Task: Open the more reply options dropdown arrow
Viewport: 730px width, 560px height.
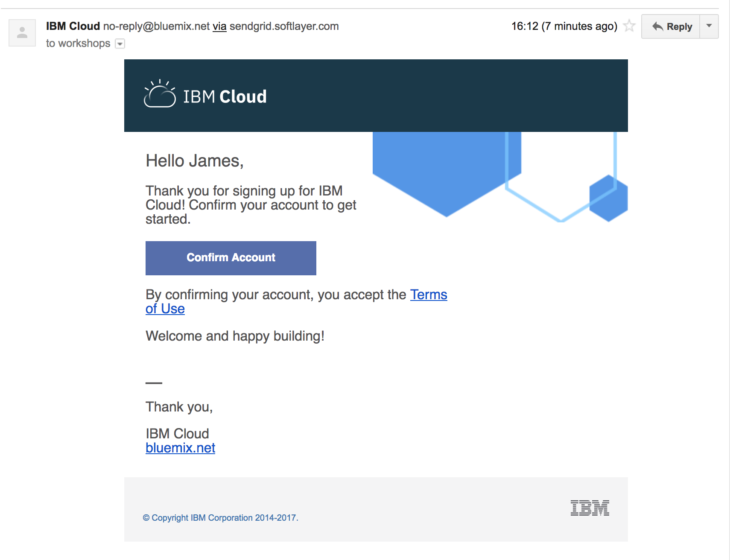Action: tap(709, 26)
